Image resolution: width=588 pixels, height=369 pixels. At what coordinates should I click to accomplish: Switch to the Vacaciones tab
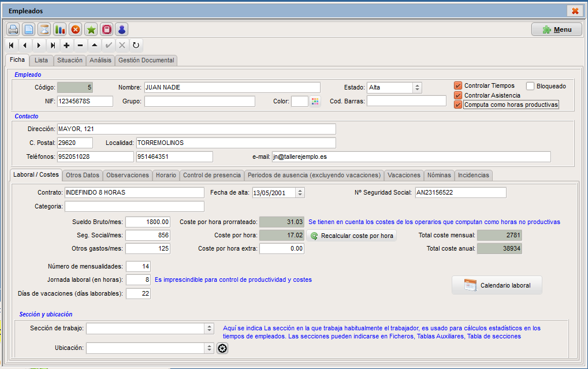404,175
